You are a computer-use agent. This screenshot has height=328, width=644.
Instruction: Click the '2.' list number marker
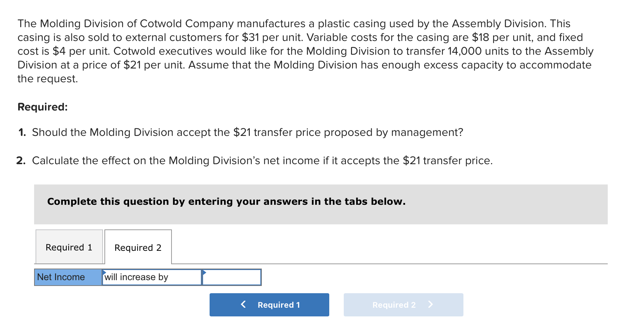21,161
